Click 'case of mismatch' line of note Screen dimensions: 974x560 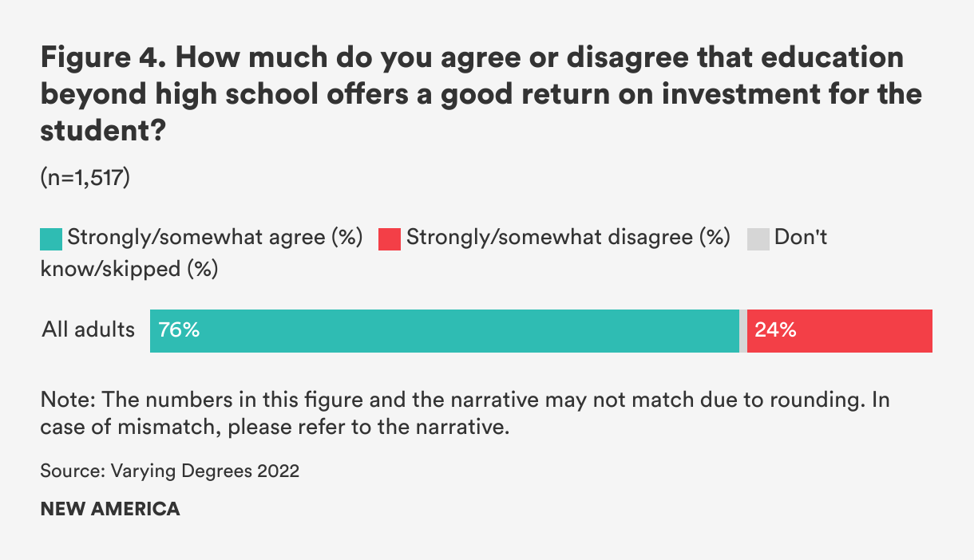pyautogui.click(x=274, y=427)
